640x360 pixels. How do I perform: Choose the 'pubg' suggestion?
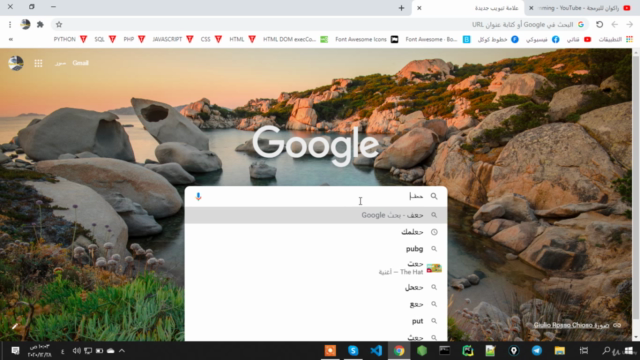(316, 249)
